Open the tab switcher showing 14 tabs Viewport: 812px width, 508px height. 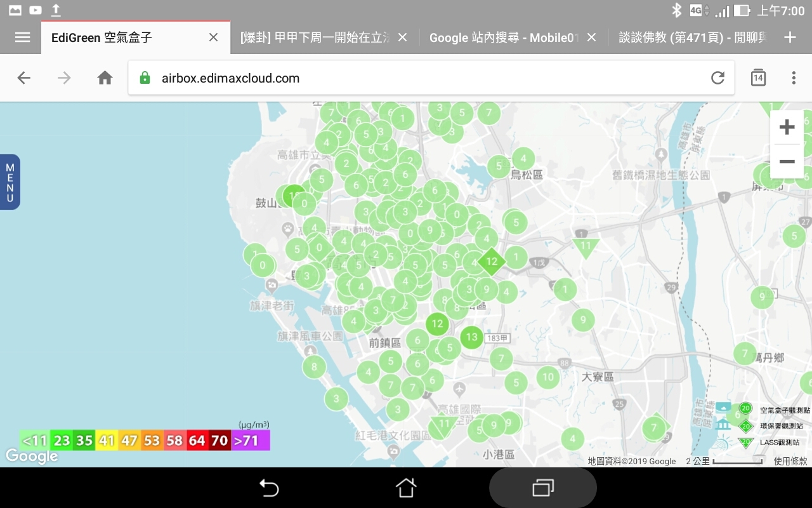click(x=758, y=78)
